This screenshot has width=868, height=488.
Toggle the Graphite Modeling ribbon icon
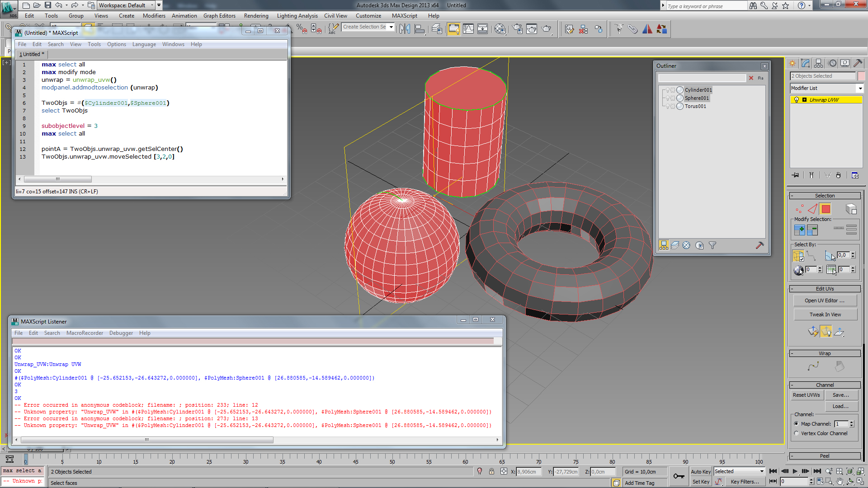tap(453, 29)
